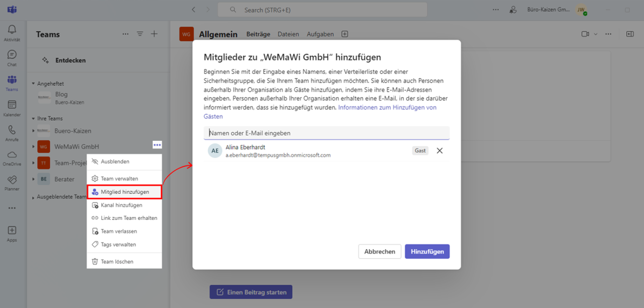Choose Team verwalten menu entry
Viewport: 644px width, 308px height.
[x=124, y=179]
